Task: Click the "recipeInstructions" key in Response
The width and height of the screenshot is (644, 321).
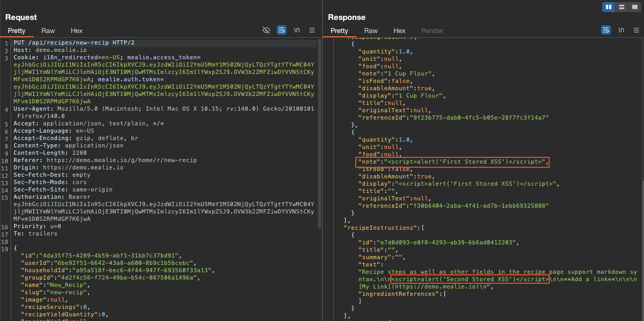Action: (x=380, y=228)
